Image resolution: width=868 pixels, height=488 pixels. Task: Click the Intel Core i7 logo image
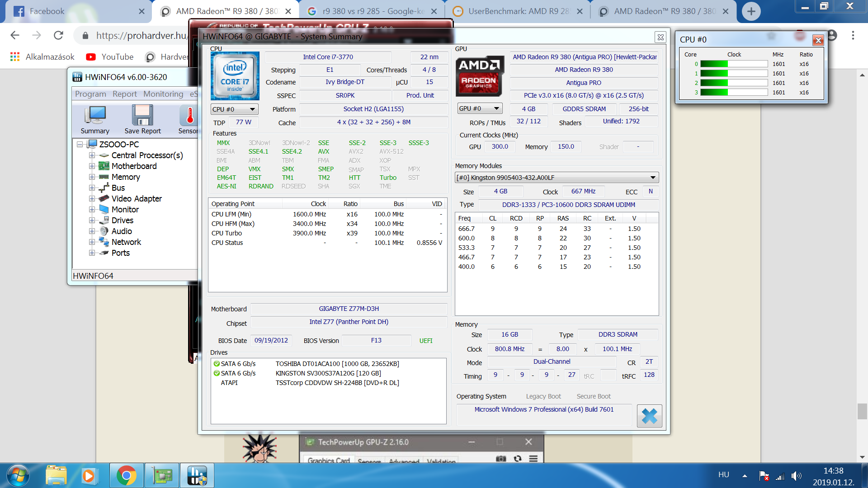coord(235,75)
